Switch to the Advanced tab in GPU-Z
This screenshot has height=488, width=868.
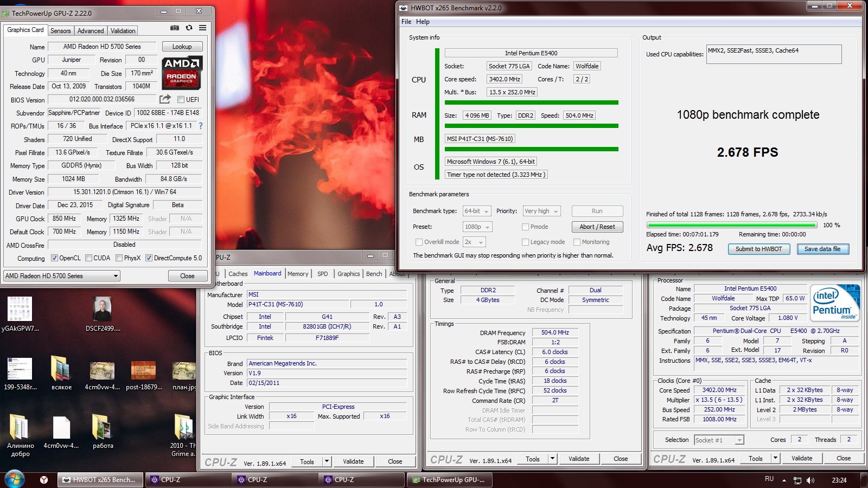91,31
